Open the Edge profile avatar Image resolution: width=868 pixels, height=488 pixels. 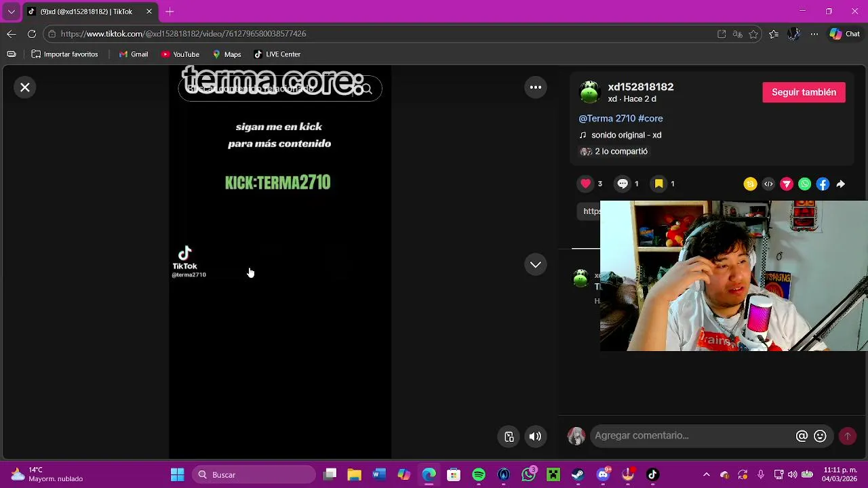point(794,34)
